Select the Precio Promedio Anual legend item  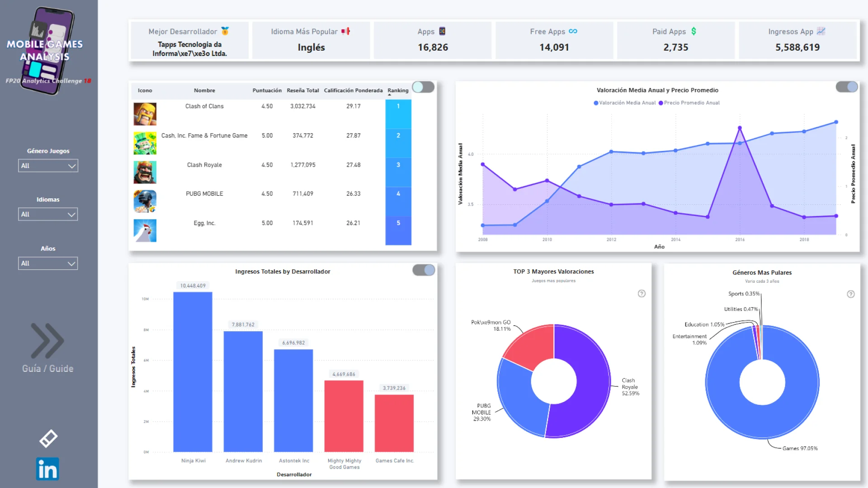pos(689,103)
